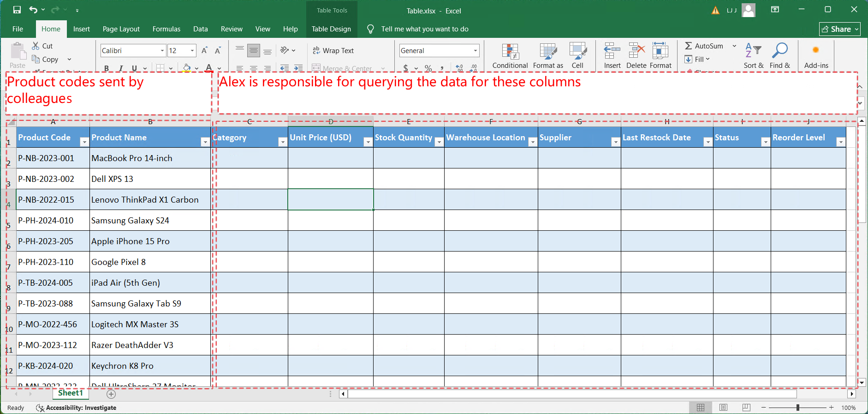Click AutoSum button
The height and width of the screenshot is (414, 868).
(704, 46)
